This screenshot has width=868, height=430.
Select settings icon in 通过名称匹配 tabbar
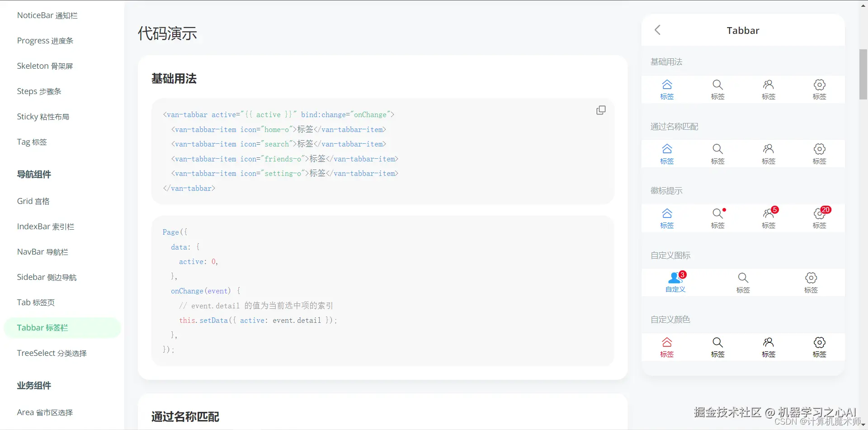pos(820,149)
